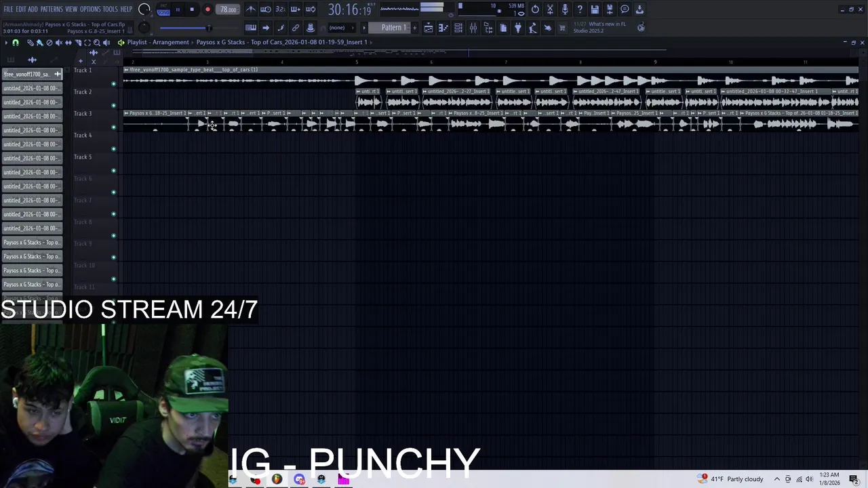Image resolution: width=868 pixels, height=488 pixels.
Task: Mute Track 1 with its green dot
Action: click(113, 84)
